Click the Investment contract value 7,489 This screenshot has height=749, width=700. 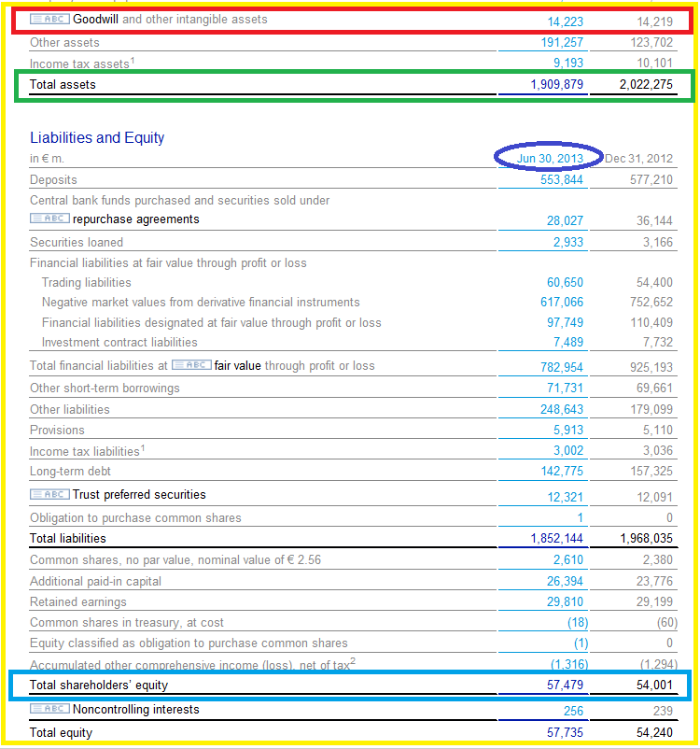568,343
